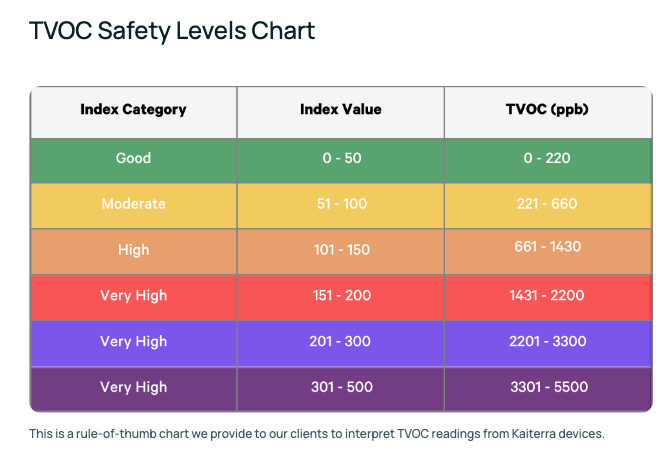Click the TVOC 221 - 660 cell

[x=548, y=206]
